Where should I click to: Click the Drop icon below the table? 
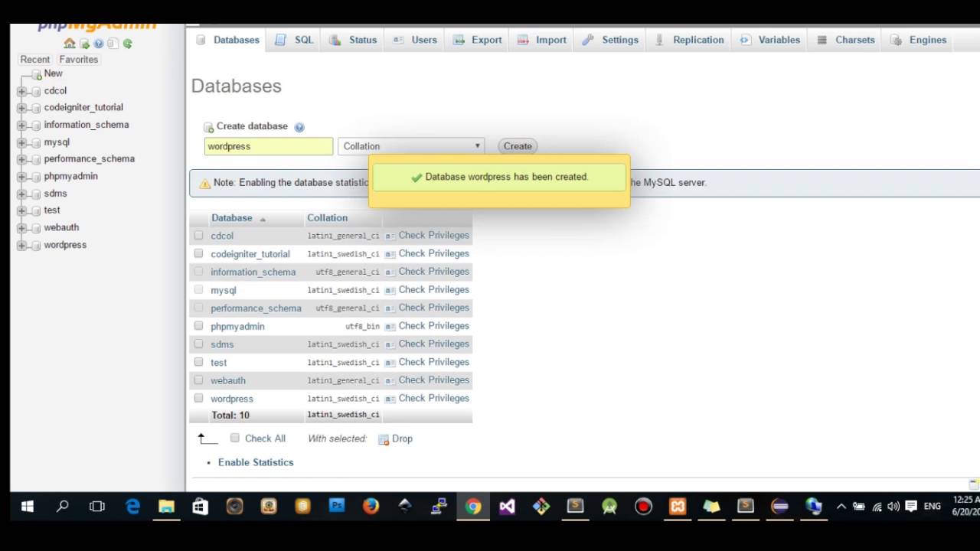pos(384,439)
